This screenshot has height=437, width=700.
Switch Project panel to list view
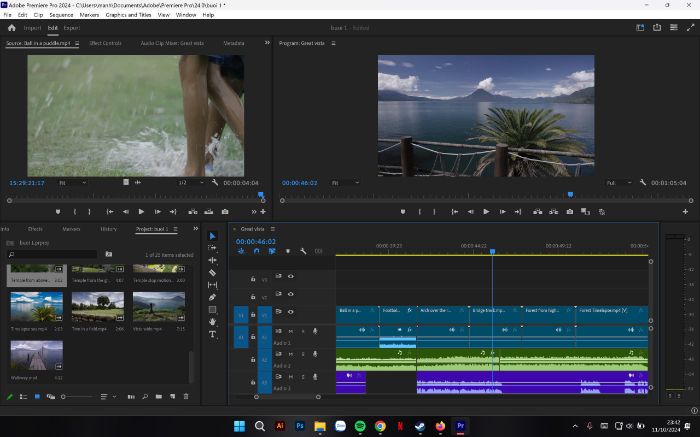click(23, 396)
